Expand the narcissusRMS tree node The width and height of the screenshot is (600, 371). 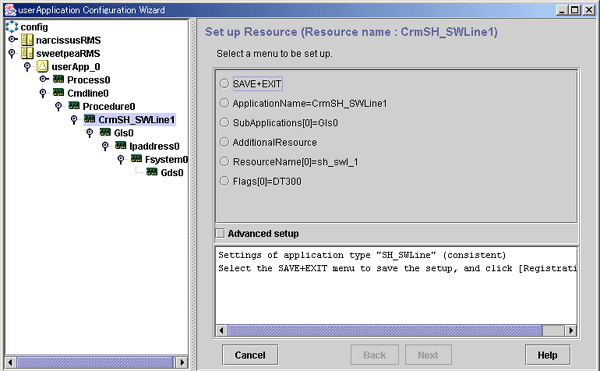pyautogui.click(x=12, y=39)
